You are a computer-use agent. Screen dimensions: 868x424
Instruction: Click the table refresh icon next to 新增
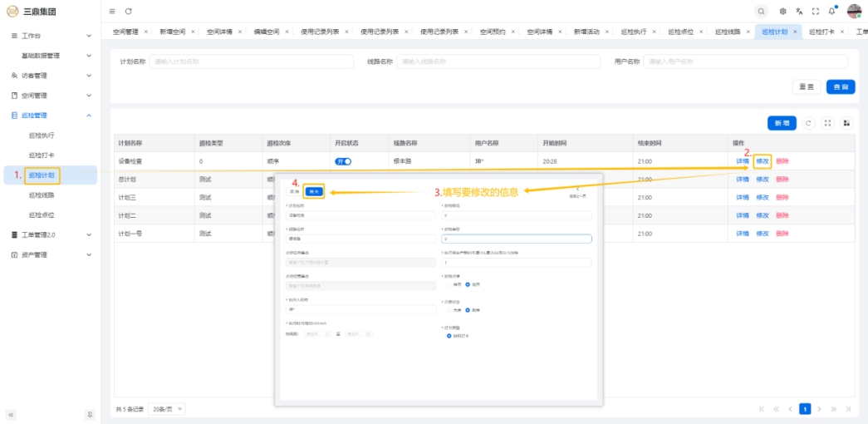[808, 123]
